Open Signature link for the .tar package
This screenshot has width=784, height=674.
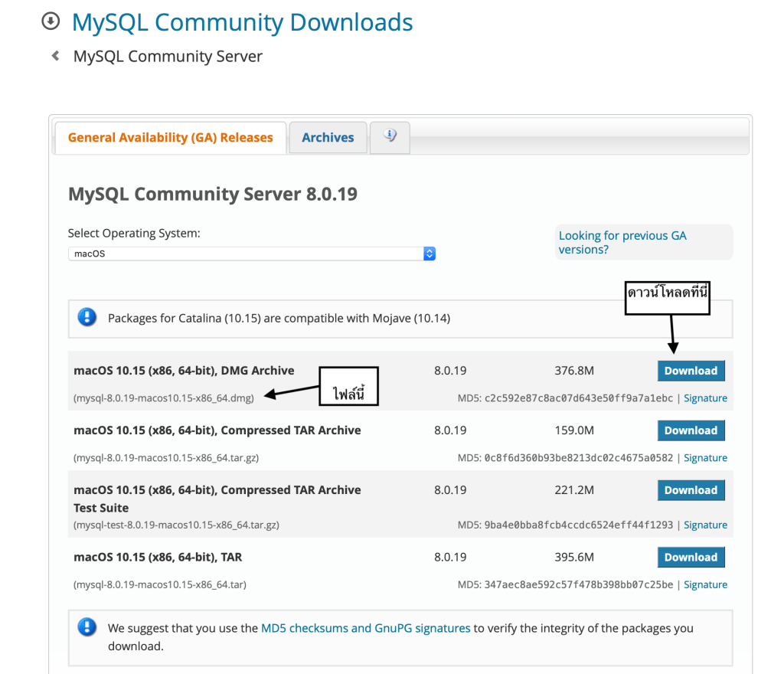point(705,585)
